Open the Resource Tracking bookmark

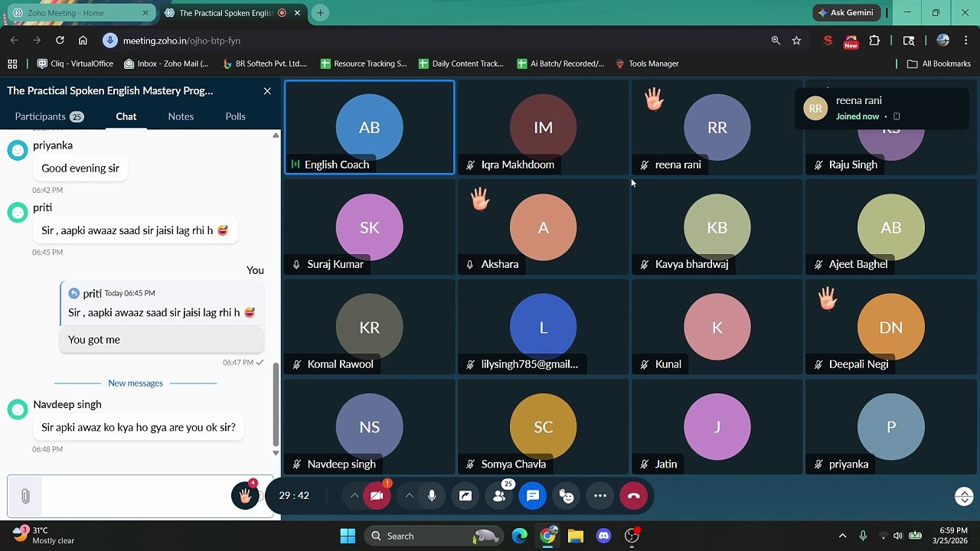364,64
